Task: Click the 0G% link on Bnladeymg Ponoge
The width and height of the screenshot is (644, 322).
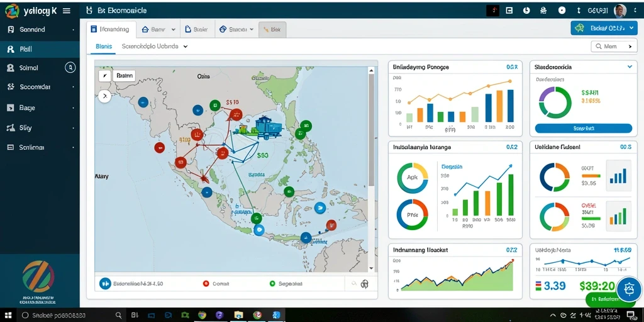Action: (x=512, y=67)
